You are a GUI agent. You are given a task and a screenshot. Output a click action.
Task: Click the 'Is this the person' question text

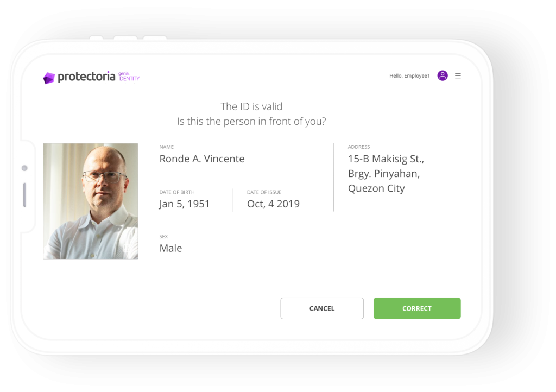click(x=251, y=121)
